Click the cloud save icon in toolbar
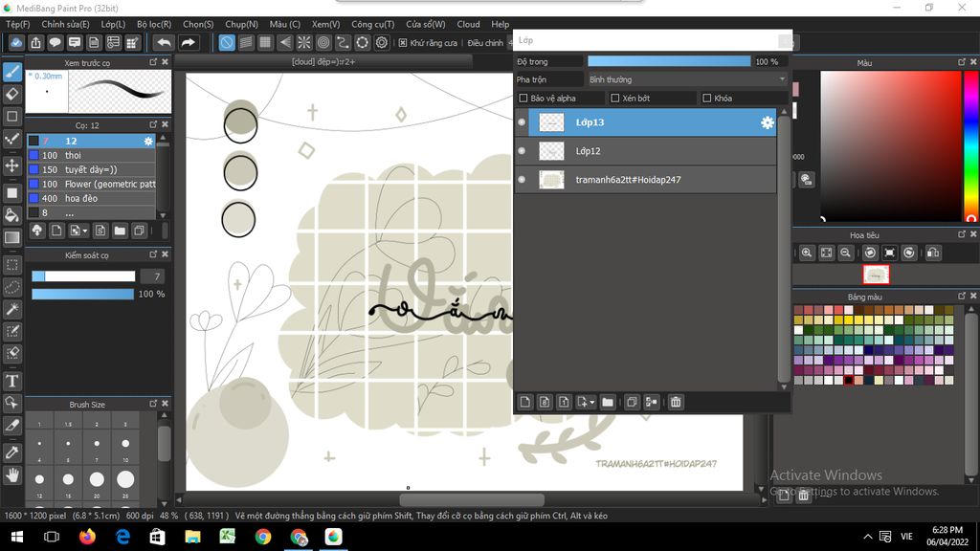The image size is (980, 551). [16, 42]
